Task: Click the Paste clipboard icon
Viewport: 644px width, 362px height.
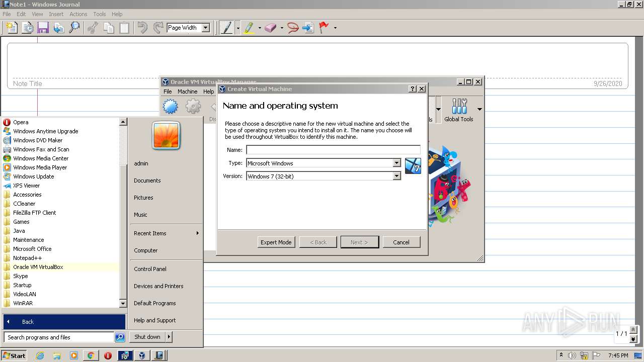Action: 124,28
